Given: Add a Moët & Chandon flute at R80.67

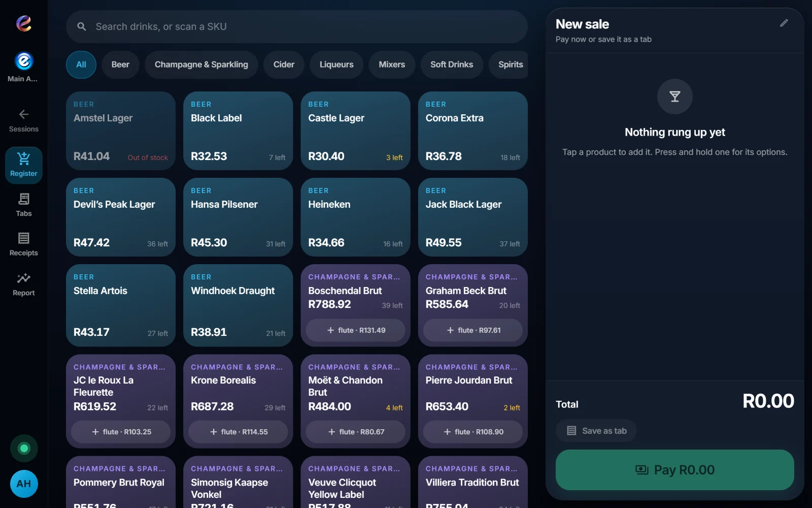Looking at the screenshot, I should click(x=355, y=432).
